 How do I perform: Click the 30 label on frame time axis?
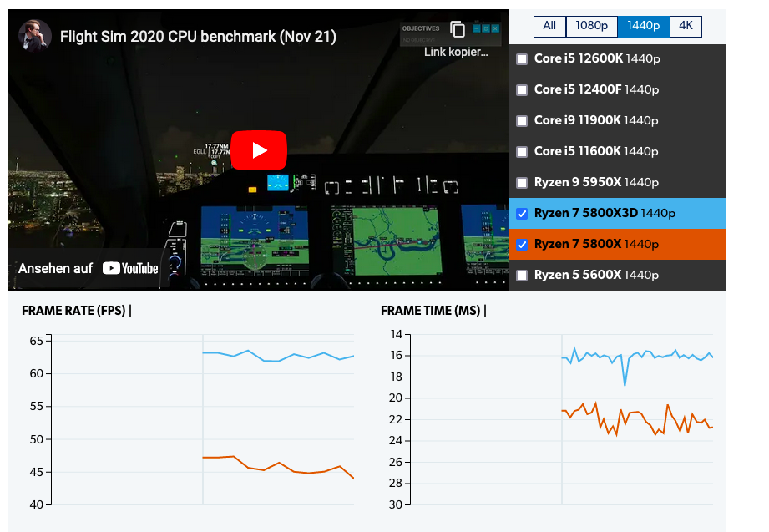[396, 504]
